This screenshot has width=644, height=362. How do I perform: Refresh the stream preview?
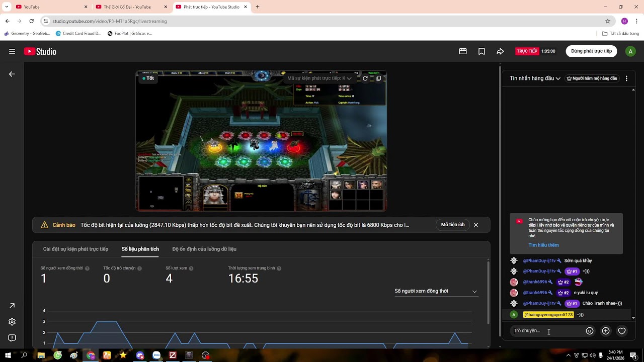pyautogui.click(x=365, y=78)
